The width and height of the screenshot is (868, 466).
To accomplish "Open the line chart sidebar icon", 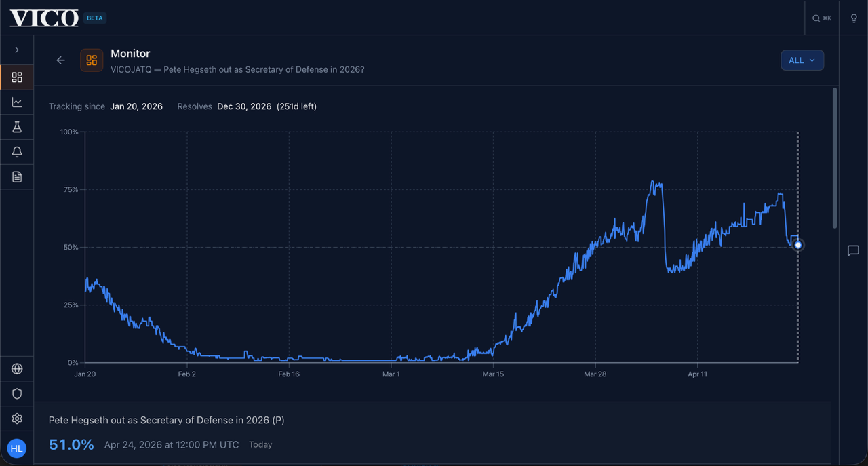I will click(x=17, y=102).
